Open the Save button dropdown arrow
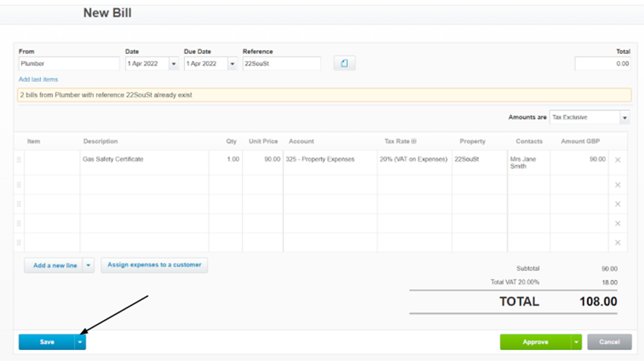 80,342
